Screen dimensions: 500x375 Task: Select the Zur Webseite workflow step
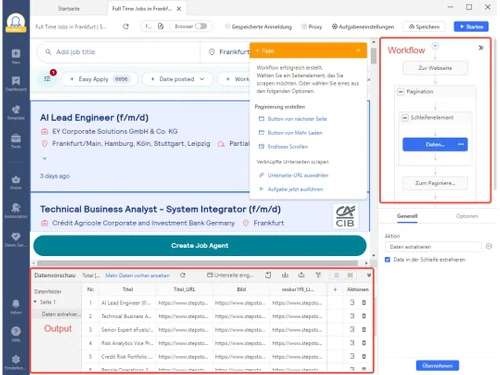435,68
